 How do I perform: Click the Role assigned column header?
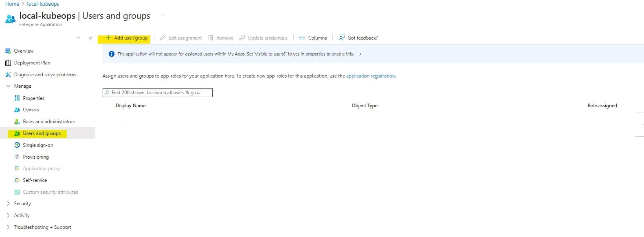point(602,106)
